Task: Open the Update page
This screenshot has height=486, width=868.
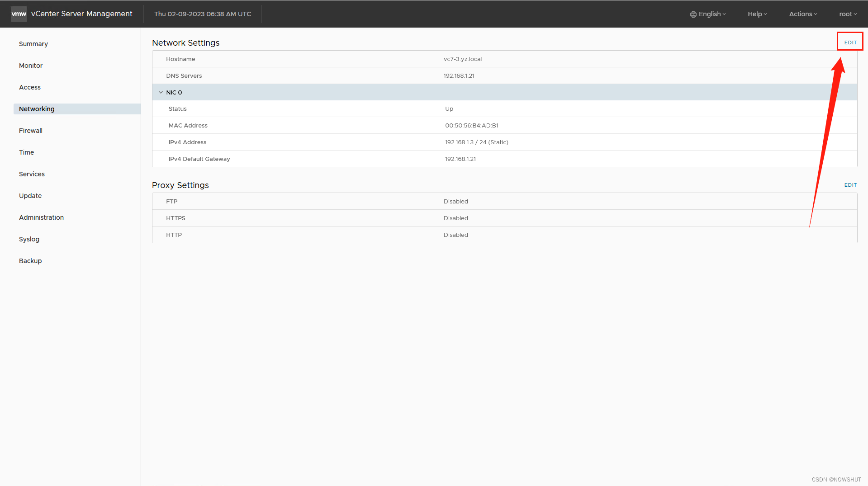Action: 30,196
